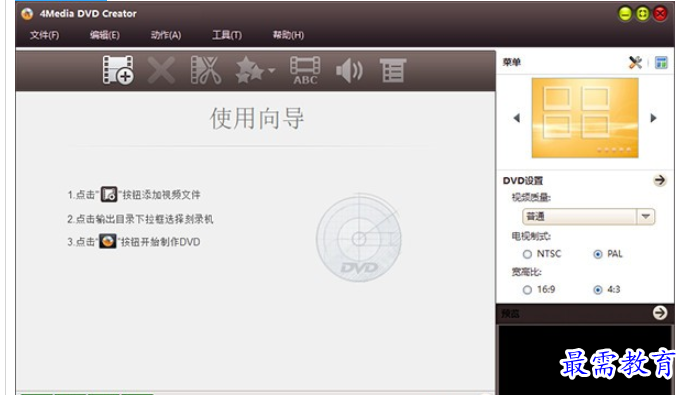Screen dimensions: 684x395
Task: Open the 帮助(H) menu
Action: (288, 35)
